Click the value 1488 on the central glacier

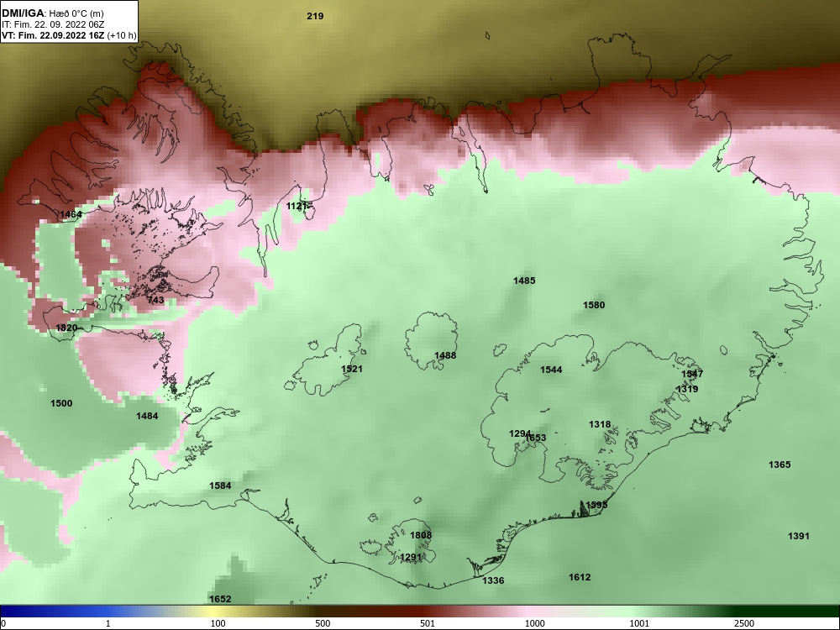tap(445, 355)
